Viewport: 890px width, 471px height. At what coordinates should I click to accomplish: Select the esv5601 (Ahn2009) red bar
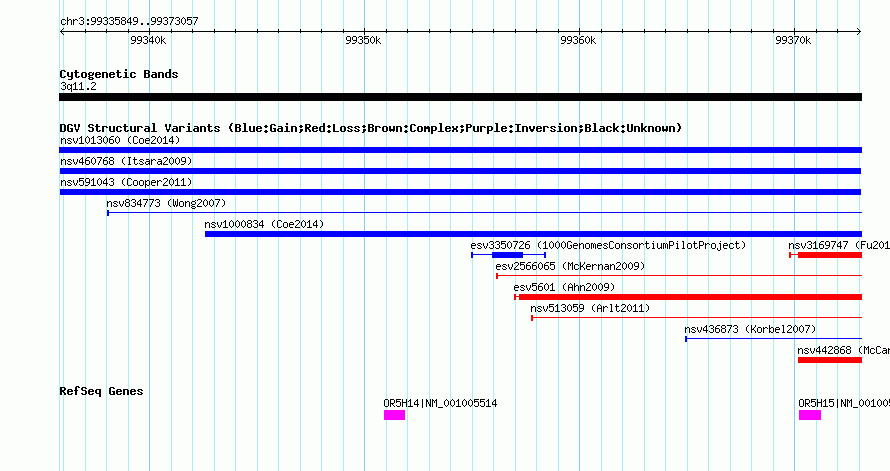point(688,297)
